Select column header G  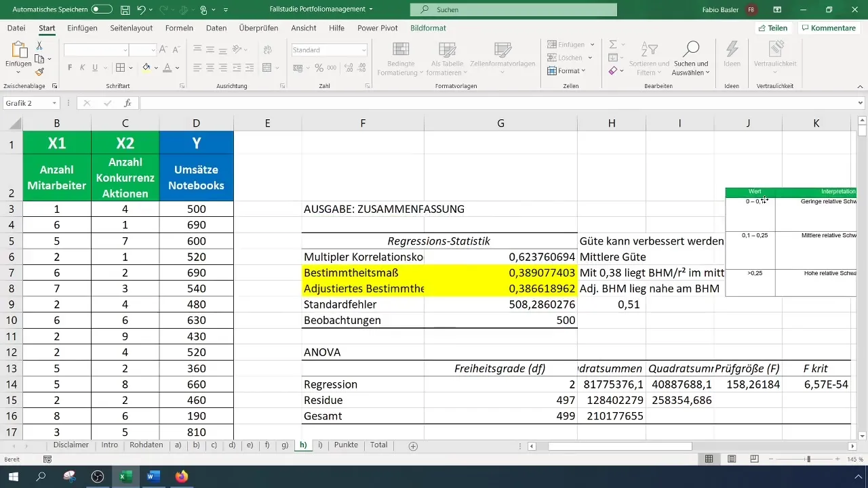coord(500,123)
